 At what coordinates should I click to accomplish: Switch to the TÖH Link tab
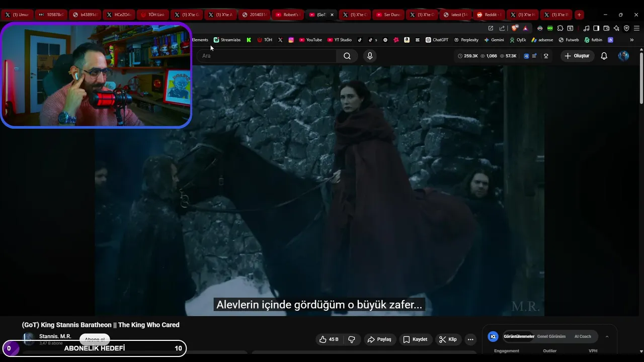[152, 15]
